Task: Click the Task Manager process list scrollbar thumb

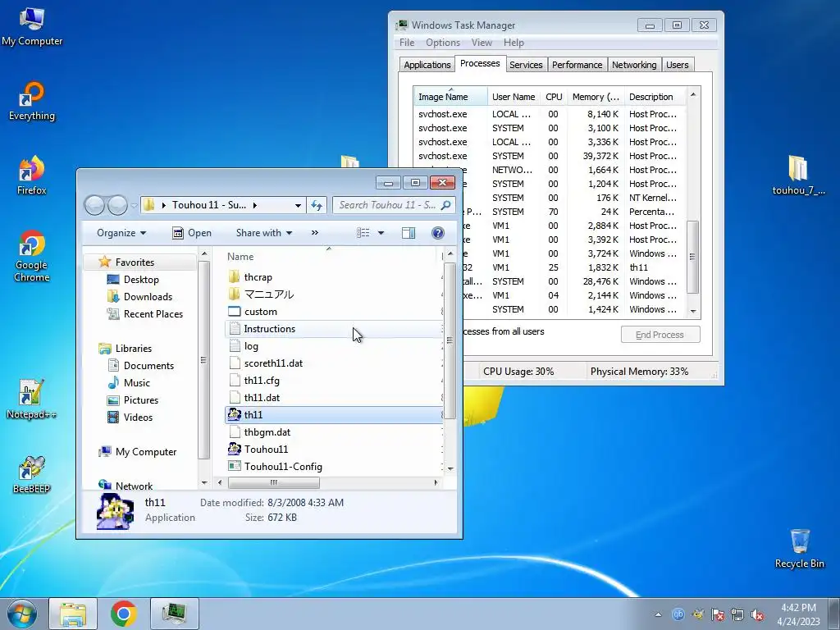Action: click(692, 257)
